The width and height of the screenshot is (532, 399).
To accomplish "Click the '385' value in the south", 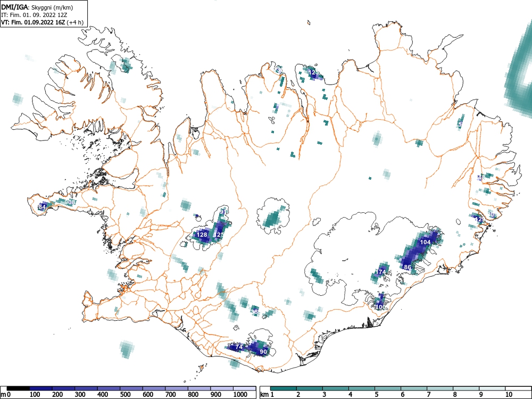I will point(256,311).
